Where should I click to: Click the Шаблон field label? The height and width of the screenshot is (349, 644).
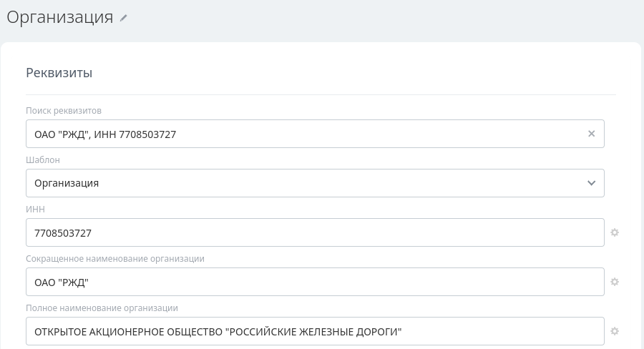(43, 159)
